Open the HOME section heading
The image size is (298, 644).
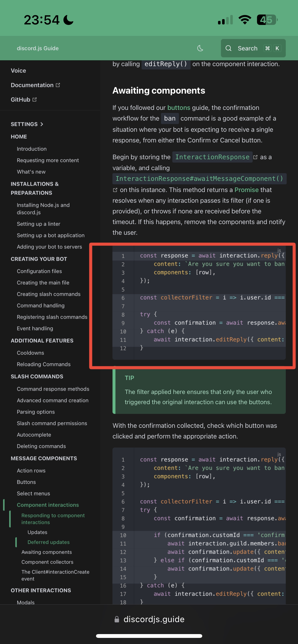pyautogui.click(x=19, y=137)
